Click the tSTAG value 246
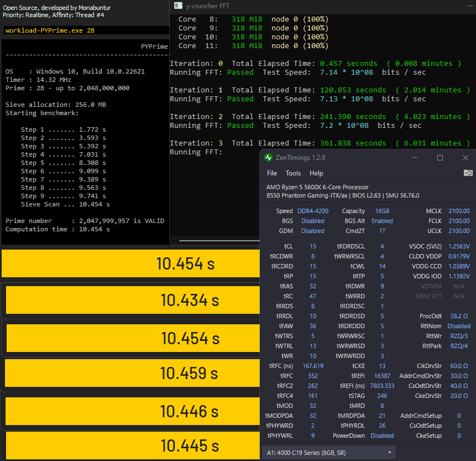The height and width of the screenshot is (461, 476). (x=382, y=396)
